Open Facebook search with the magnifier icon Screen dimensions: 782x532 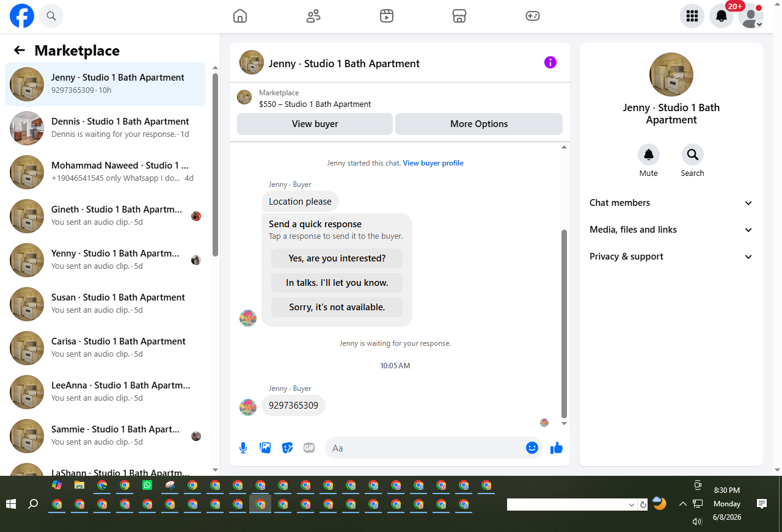pos(51,16)
